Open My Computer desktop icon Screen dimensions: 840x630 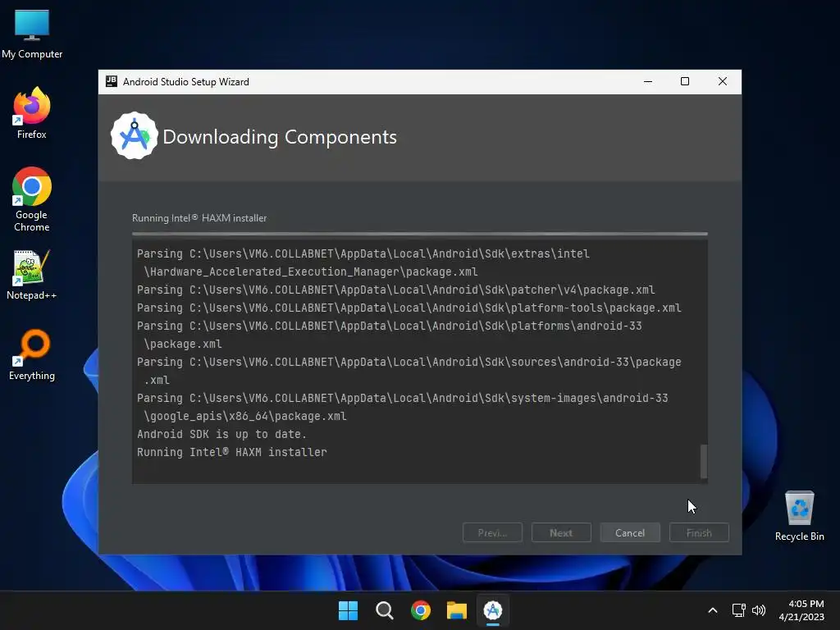32,34
